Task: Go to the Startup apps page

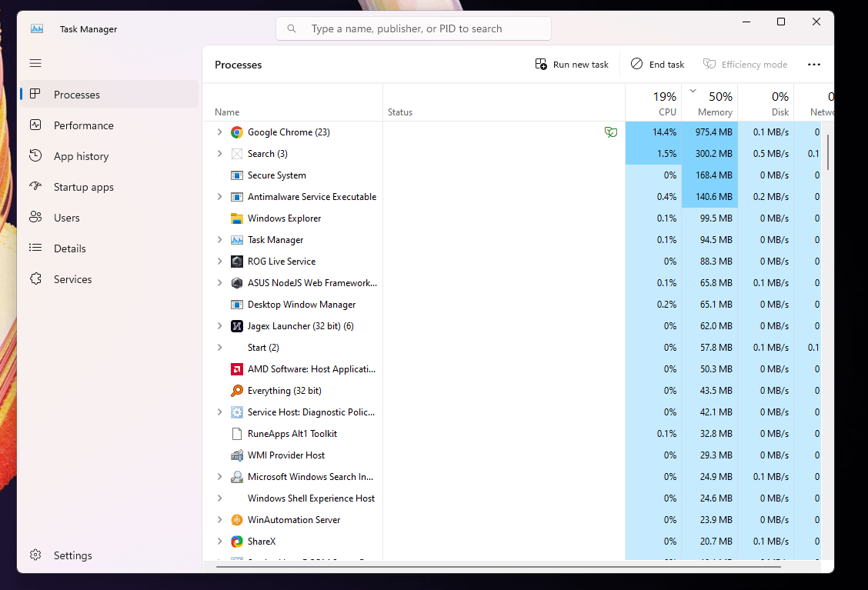Action: pyautogui.click(x=109, y=187)
